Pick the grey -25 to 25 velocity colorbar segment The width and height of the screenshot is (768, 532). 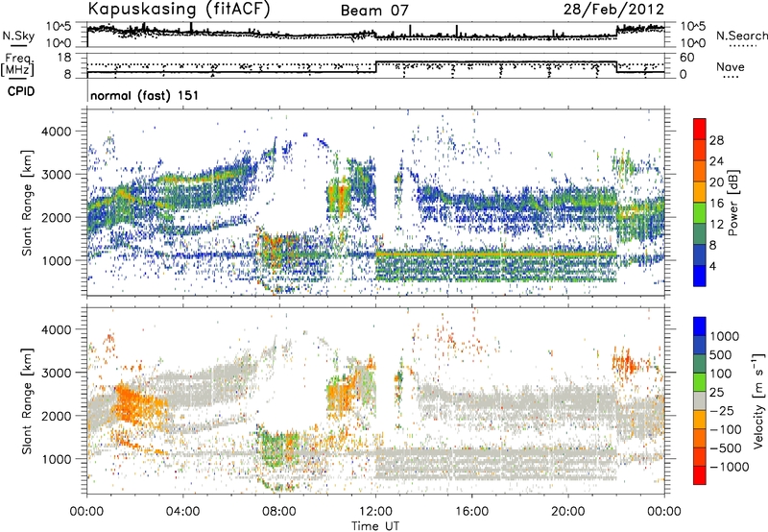700,400
